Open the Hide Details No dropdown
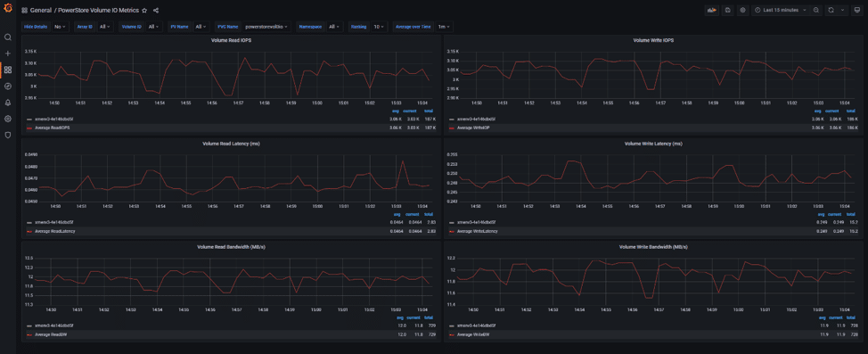 click(60, 26)
